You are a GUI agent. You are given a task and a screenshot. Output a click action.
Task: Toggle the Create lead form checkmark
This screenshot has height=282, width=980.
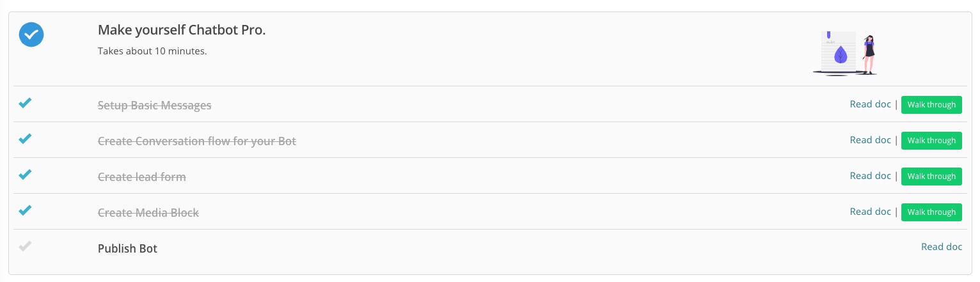[x=25, y=175]
